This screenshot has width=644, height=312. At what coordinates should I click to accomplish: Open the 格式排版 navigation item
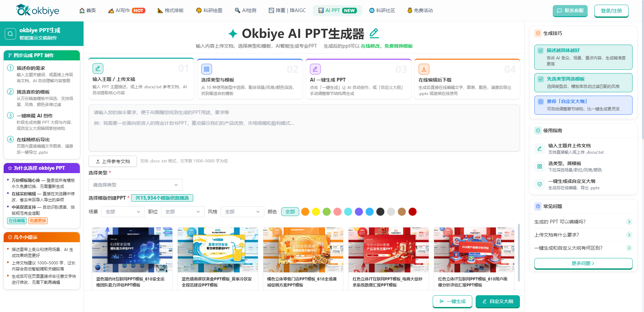point(171,10)
